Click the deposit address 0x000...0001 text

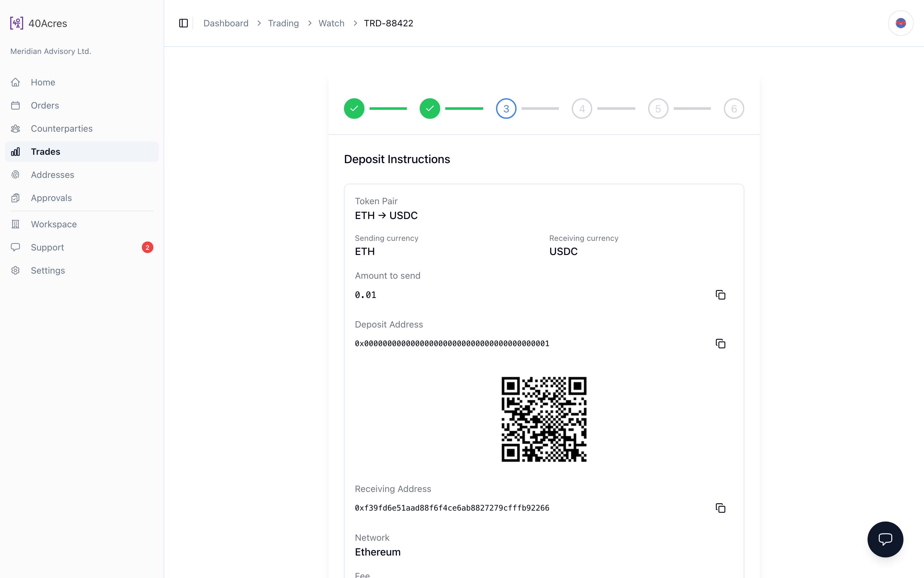[452, 344]
